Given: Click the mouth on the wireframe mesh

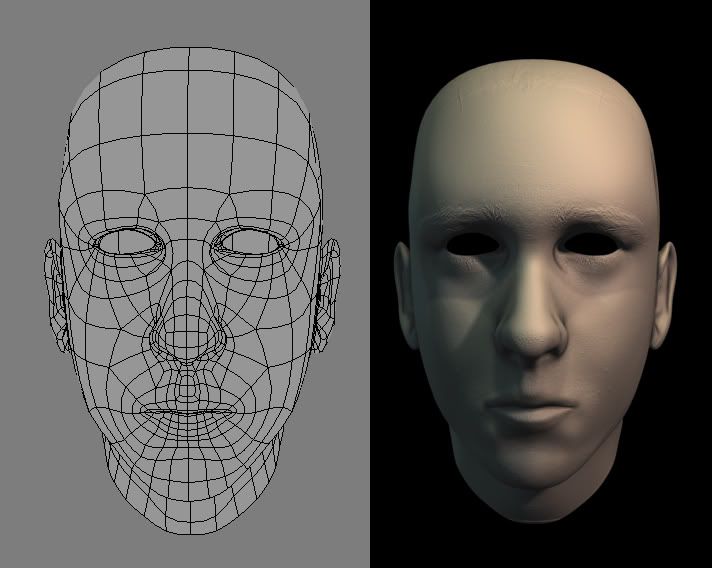Looking at the screenshot, I should coord(187,411).
